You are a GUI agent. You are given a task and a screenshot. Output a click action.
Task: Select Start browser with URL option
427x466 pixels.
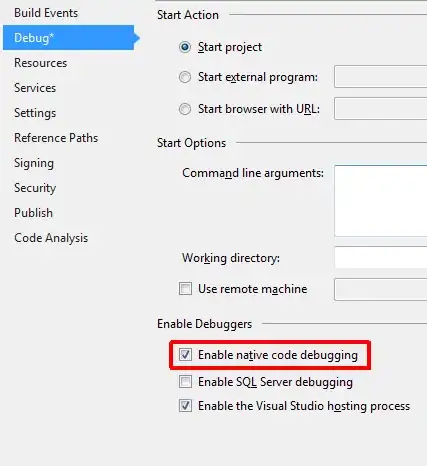click(x=185, y=109)
